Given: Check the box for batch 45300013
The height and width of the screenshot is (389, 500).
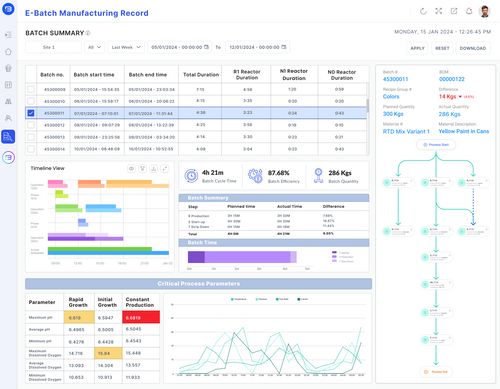Looking at the screenshot, I should [x=31, y=137].
